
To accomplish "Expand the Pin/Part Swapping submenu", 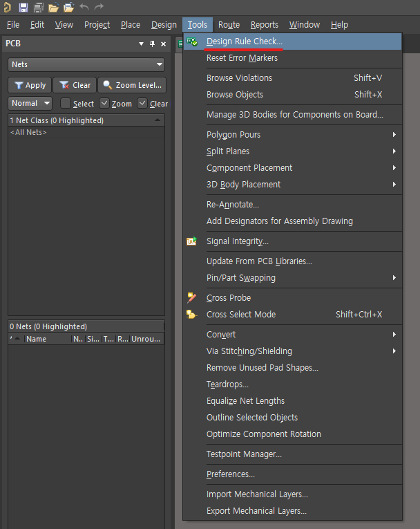I will [x=394, y=278].
